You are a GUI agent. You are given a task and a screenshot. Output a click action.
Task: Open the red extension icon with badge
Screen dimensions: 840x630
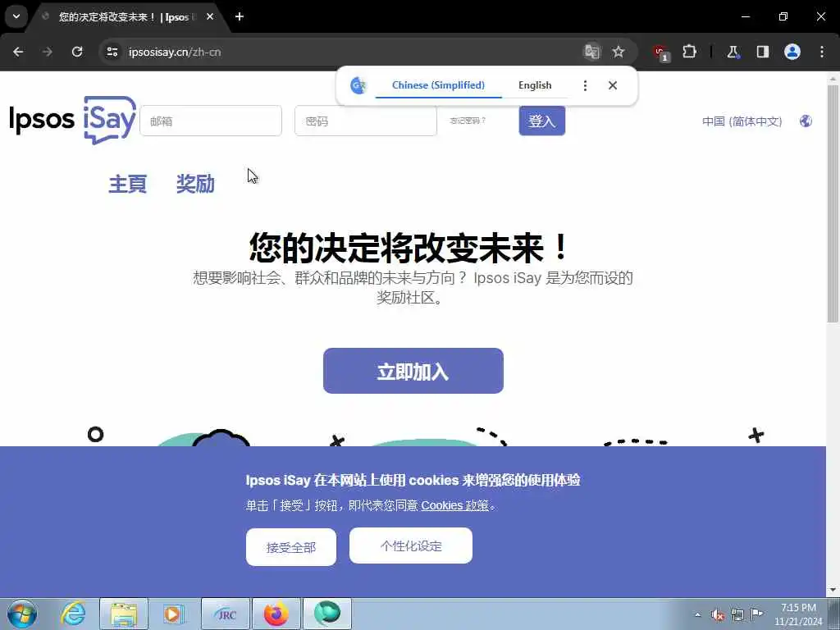[661, 52]
